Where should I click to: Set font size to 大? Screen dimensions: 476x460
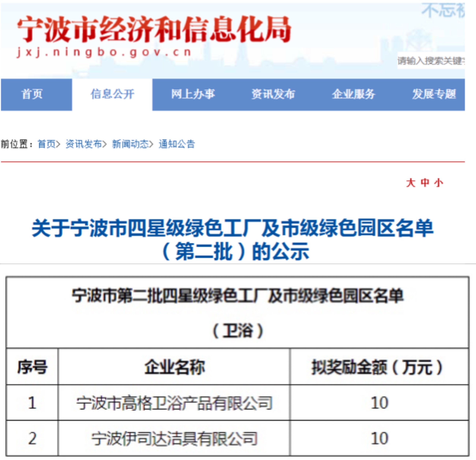click(411, 183)
